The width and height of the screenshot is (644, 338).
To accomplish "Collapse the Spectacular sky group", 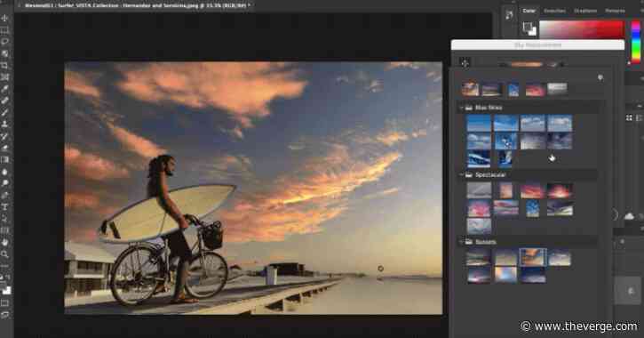I will 461,174.
